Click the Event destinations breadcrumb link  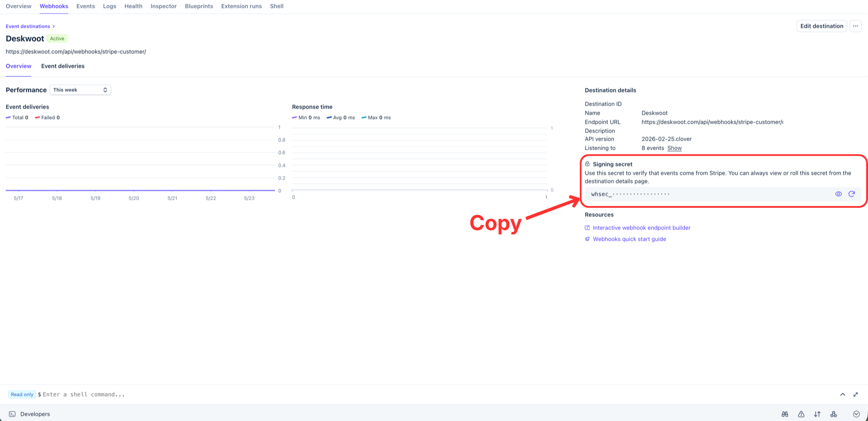[x=28, y=26]
